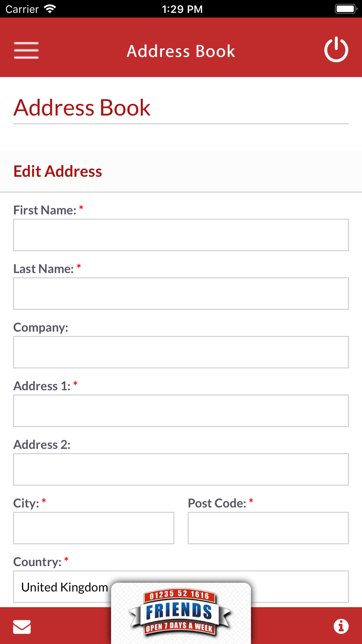Focus the Last Name input field
Screen dimensions: 362x644
tap(181, 293)
